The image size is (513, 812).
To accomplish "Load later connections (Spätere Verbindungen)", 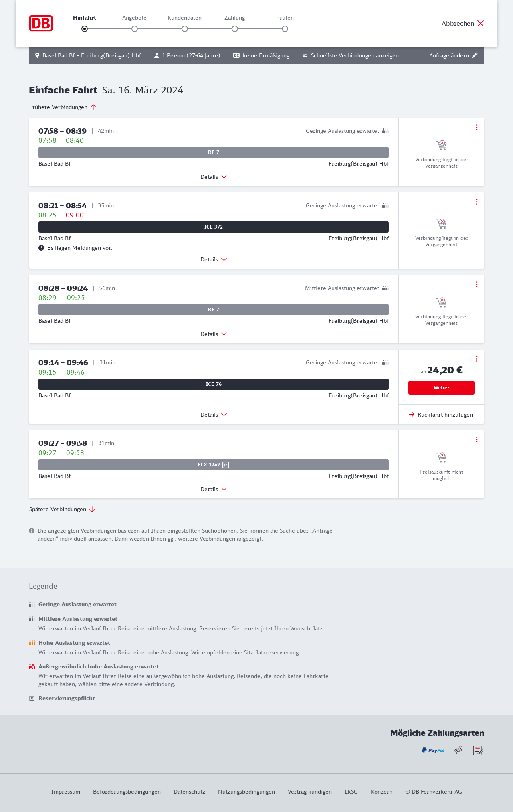I will coord(62,509).
